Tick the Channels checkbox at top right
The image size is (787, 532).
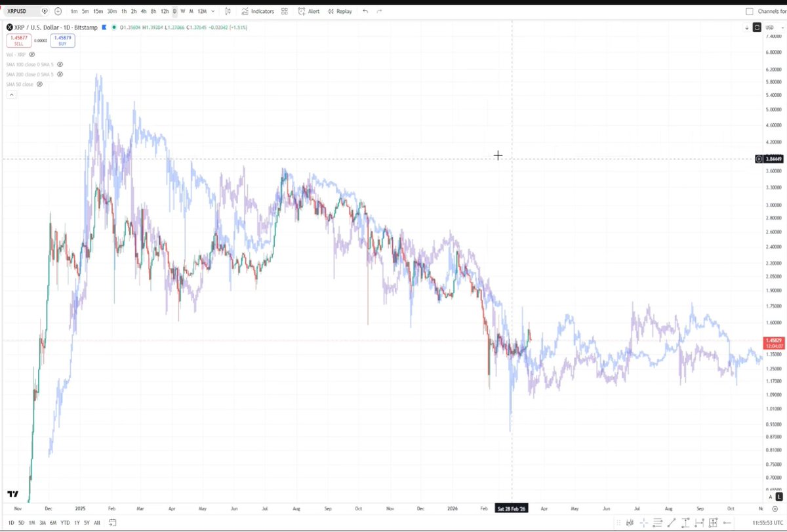[750, 11]
